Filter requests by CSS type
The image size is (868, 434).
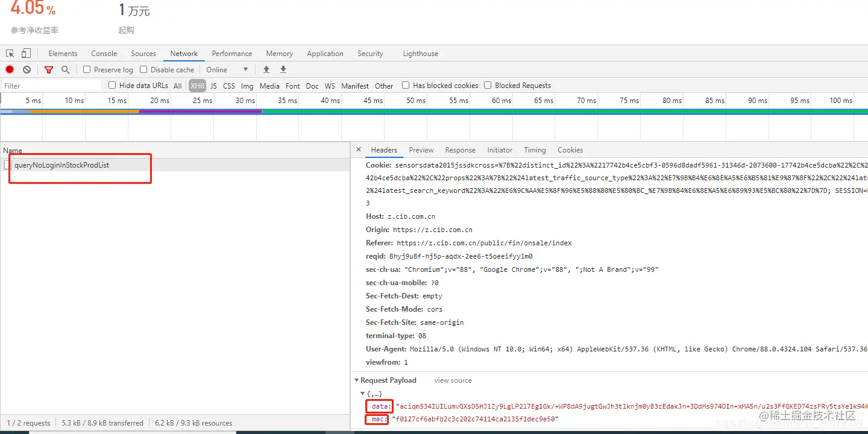click(229, 86)
